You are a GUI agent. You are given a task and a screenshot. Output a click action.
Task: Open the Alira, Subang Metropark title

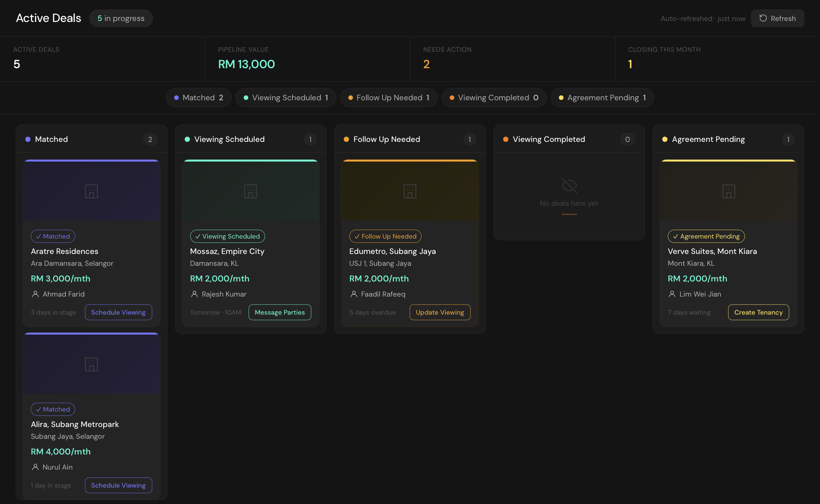[75, 424]
